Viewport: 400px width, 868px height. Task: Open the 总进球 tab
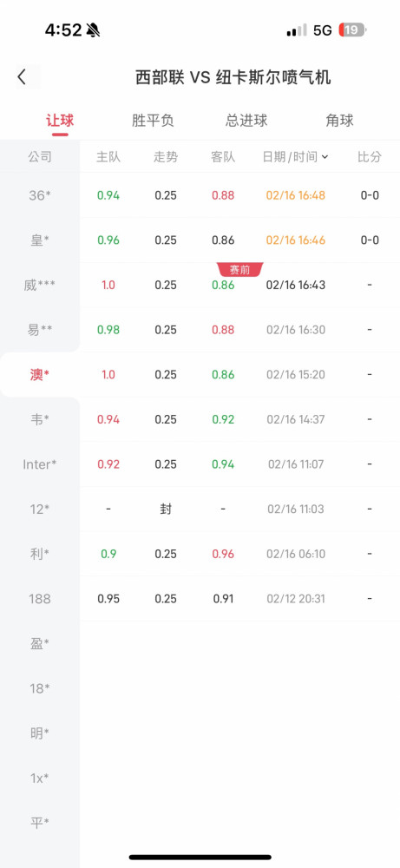246,121
